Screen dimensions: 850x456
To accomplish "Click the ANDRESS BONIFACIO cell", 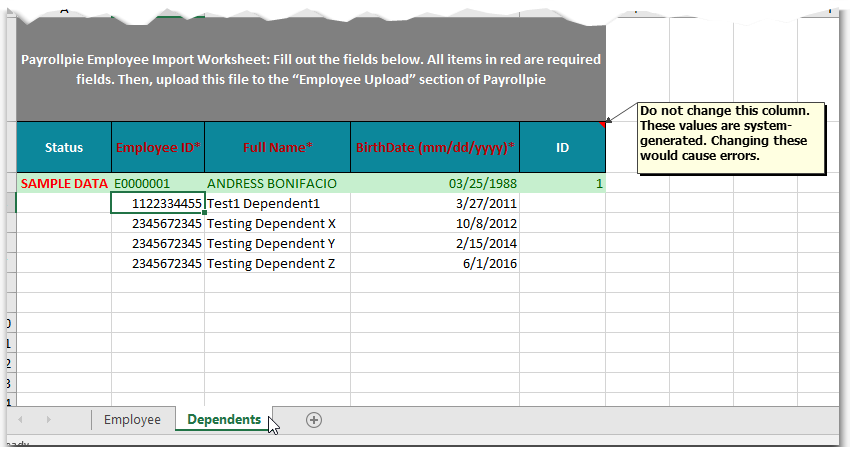I will (x=278, y=183).
